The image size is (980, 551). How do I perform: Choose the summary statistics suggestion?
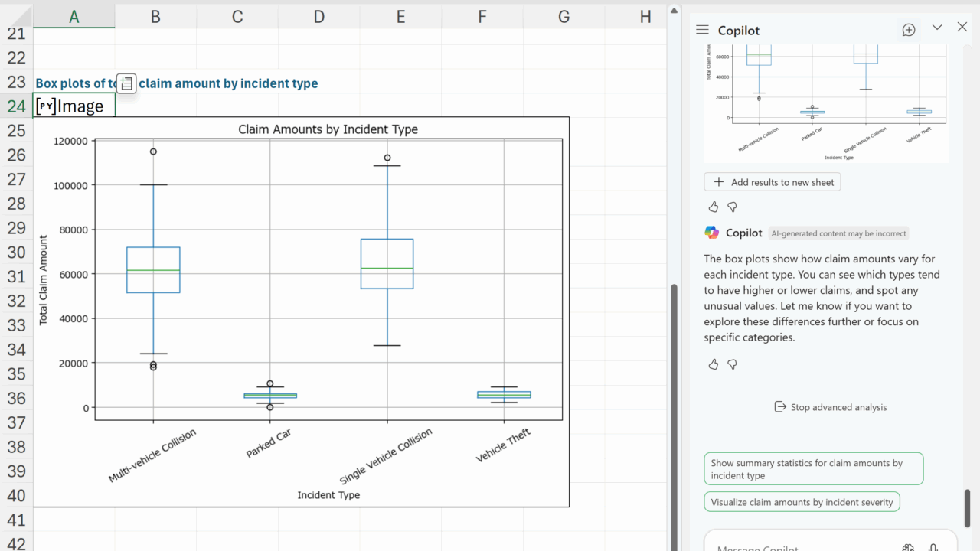pos(813,469)
